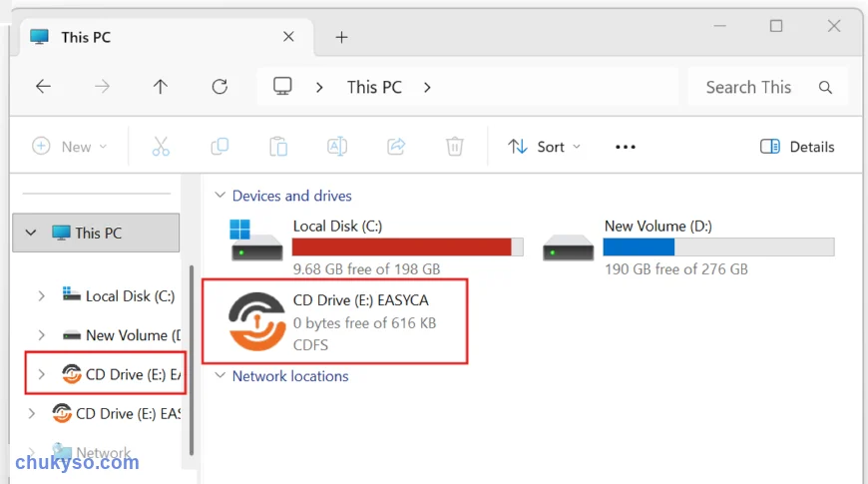This screenshot has height=484, width=868.
Task: Open Local Disk (C:) drive tile
Action: 376,246
